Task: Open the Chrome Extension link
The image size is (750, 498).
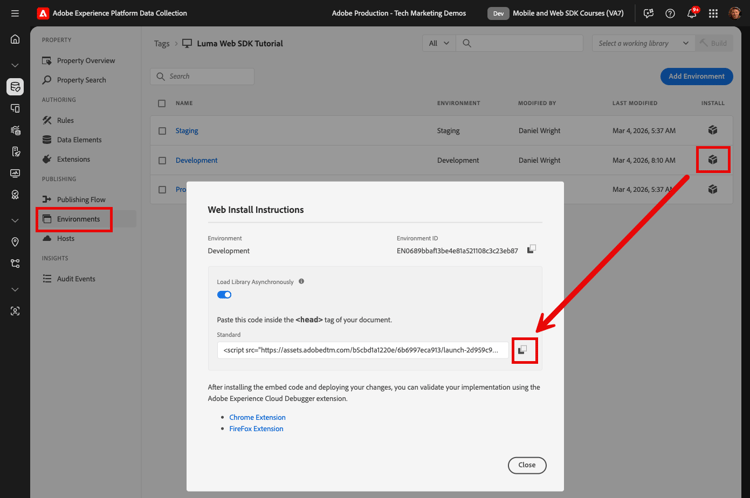Action: (257, 418)
